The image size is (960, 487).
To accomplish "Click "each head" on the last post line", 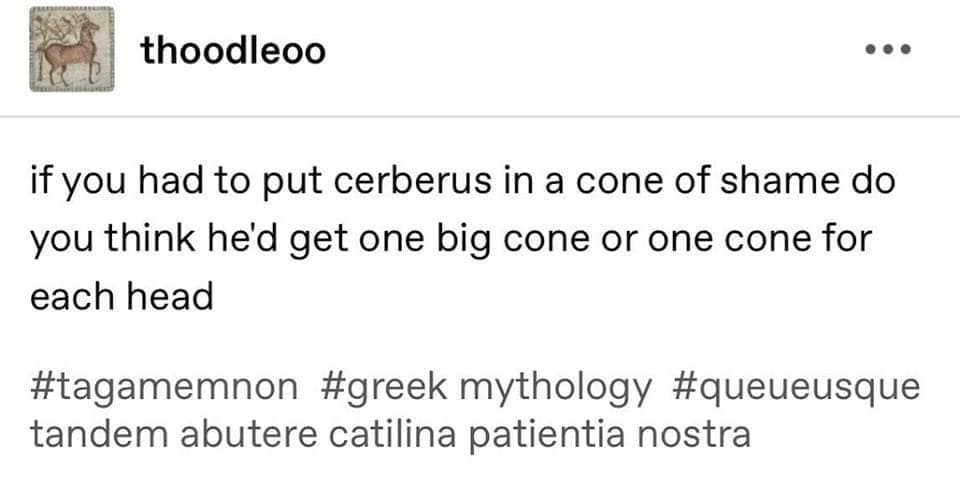I will [121, 297].
